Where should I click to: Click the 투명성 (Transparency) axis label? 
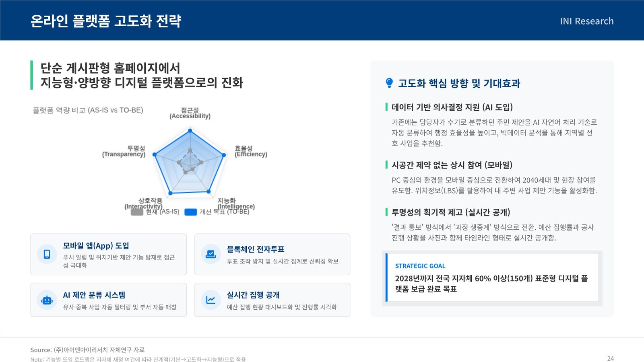tap(124, 151)
